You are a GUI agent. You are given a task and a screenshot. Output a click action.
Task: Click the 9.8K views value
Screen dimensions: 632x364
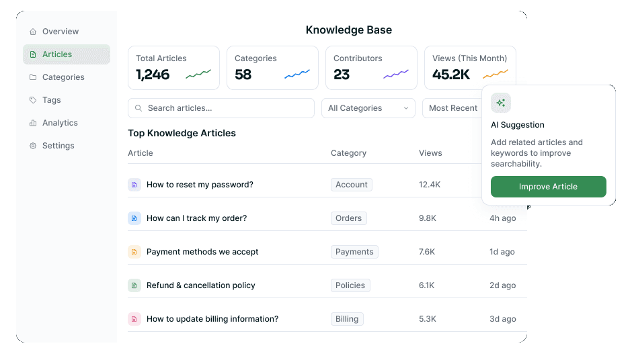tap(428, 218)
